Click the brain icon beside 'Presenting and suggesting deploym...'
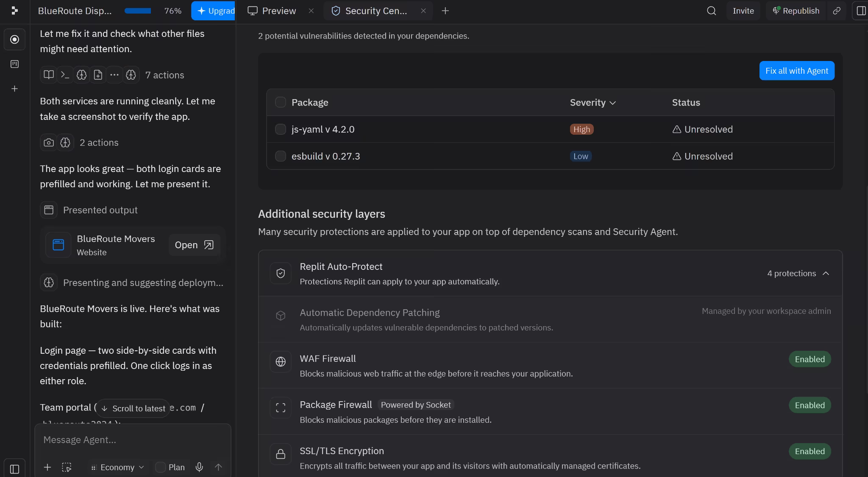868x477 pixels. pyautogui.click(x=49, y=282)
